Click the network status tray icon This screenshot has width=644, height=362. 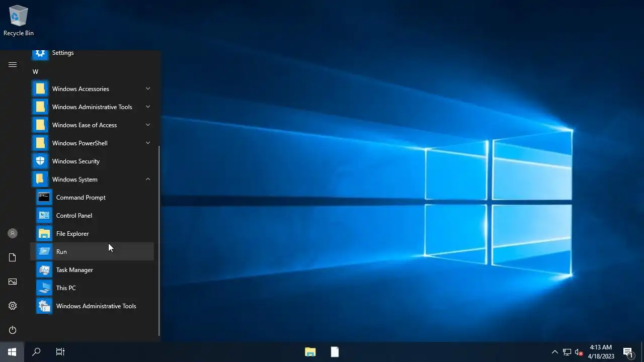(x=567, y=352)
